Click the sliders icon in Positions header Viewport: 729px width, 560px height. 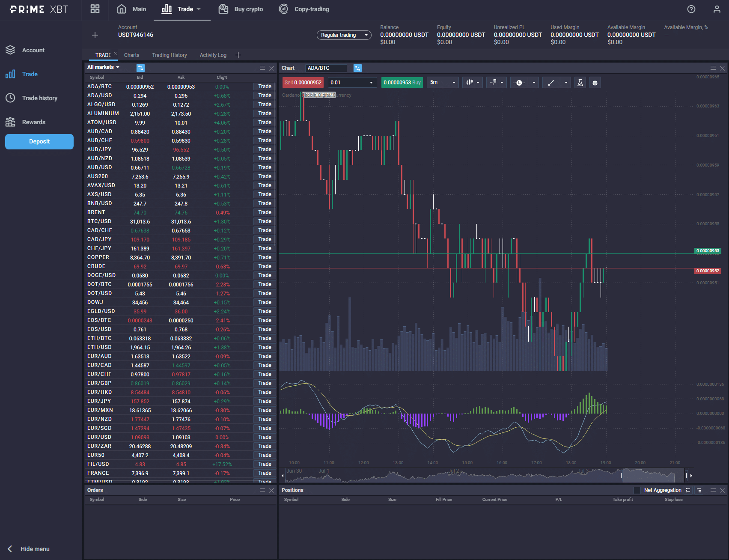(688, 490)
